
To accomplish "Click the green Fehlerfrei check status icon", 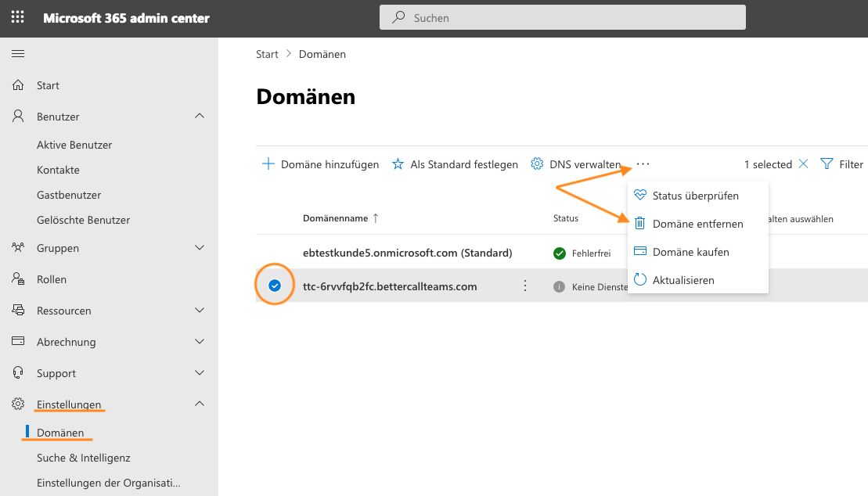I will 559,253.
